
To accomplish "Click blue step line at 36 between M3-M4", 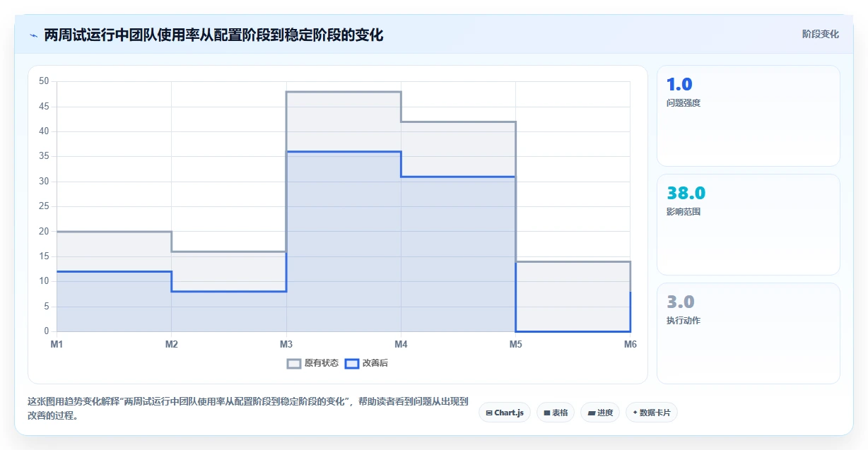I will (x=344, y=152).
